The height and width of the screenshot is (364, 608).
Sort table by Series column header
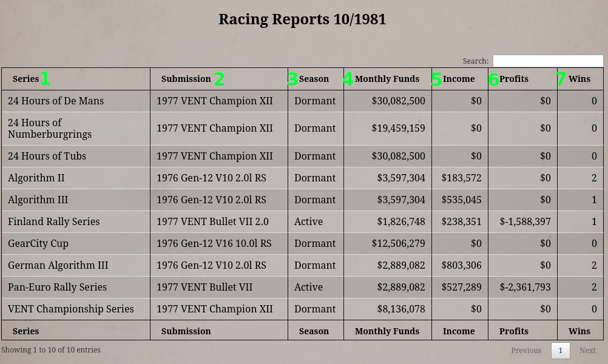76,79
